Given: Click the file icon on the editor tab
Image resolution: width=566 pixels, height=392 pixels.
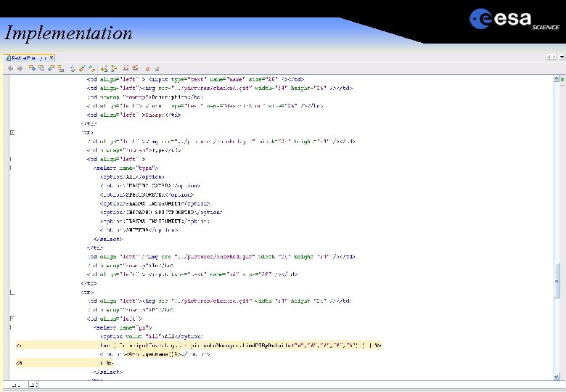Looking at the screenshot, I should [x=8, y=58].
